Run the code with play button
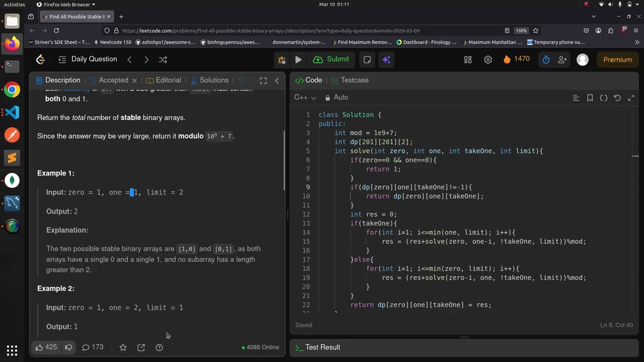The image size is (644, 362). [x=298, y=59]
